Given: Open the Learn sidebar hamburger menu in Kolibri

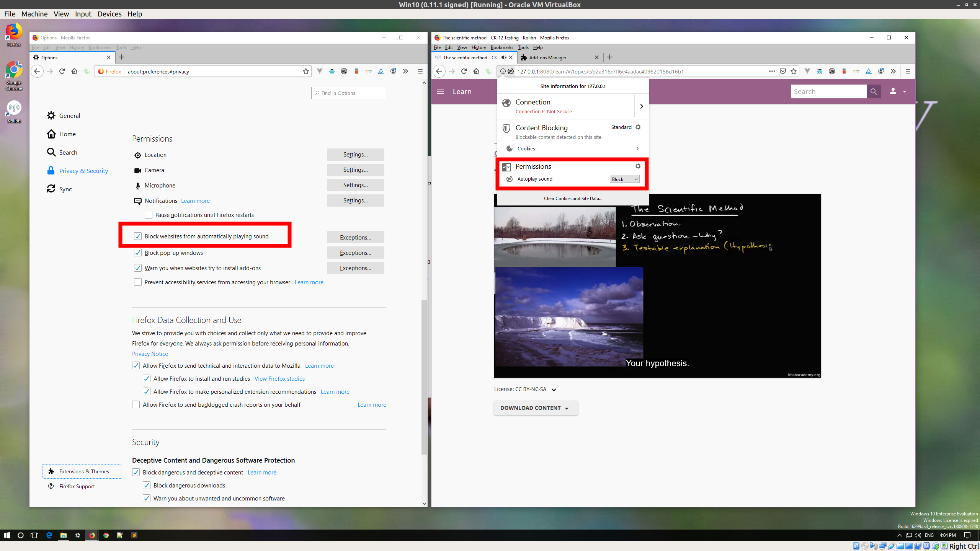Looking at the screenshot, I should [440, 91].
